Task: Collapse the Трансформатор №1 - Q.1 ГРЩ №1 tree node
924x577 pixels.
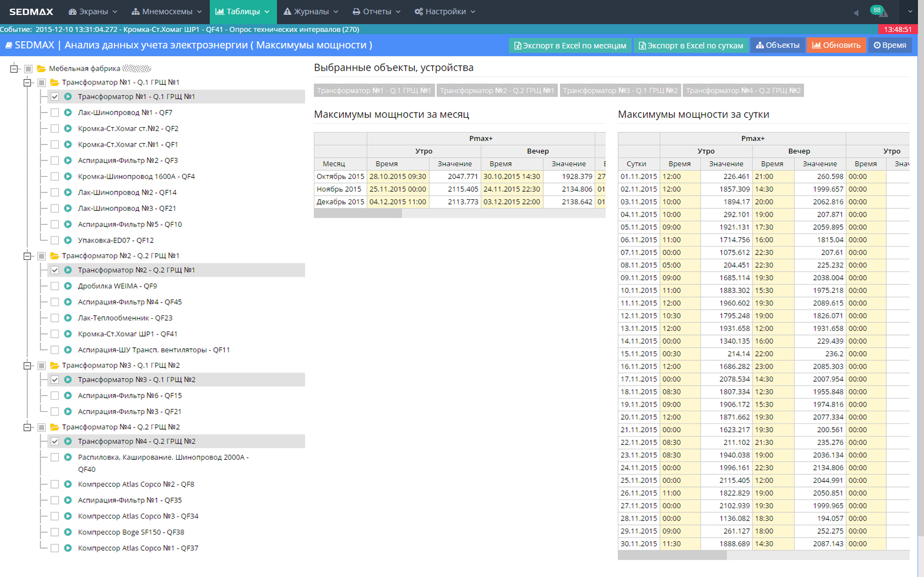Action: tap(27, 83)
